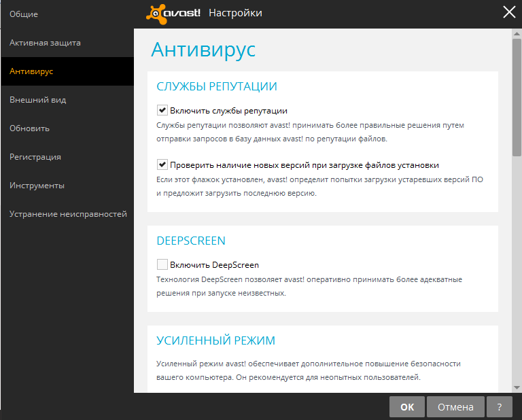Click the СЛУЖБЫ РЕПУТАЦИИ heading
The width and height of the screenshot is (522, 420).
tap(217, 86)
